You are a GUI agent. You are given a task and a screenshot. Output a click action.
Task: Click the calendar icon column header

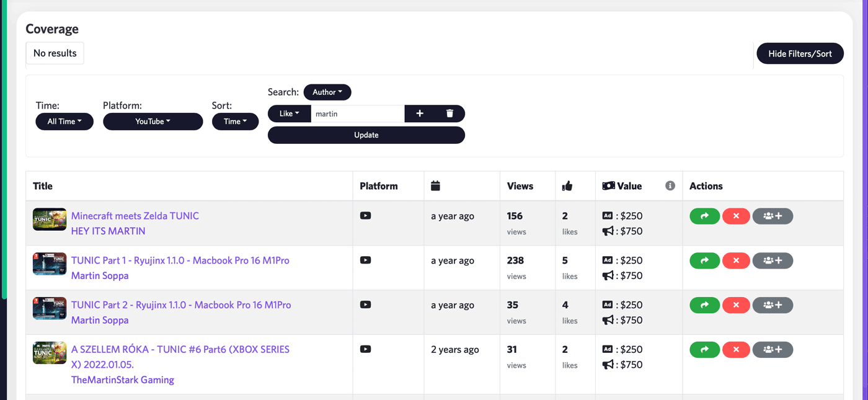point(435,185)
